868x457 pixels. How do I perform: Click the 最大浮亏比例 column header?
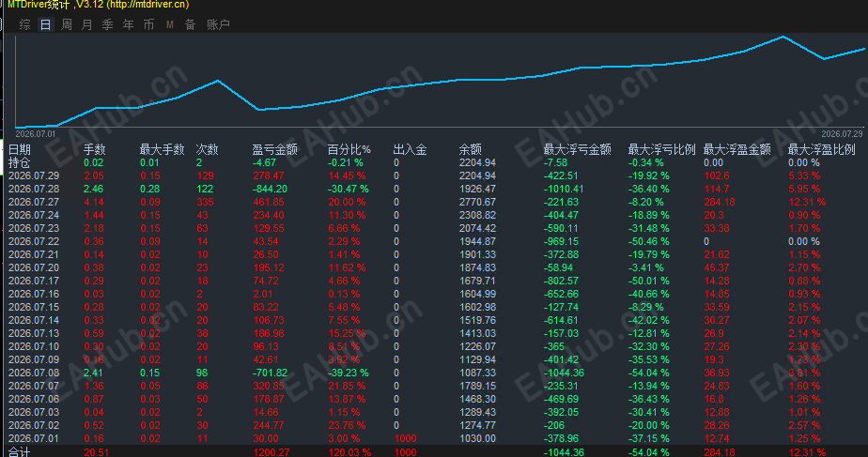pos(661,149)
